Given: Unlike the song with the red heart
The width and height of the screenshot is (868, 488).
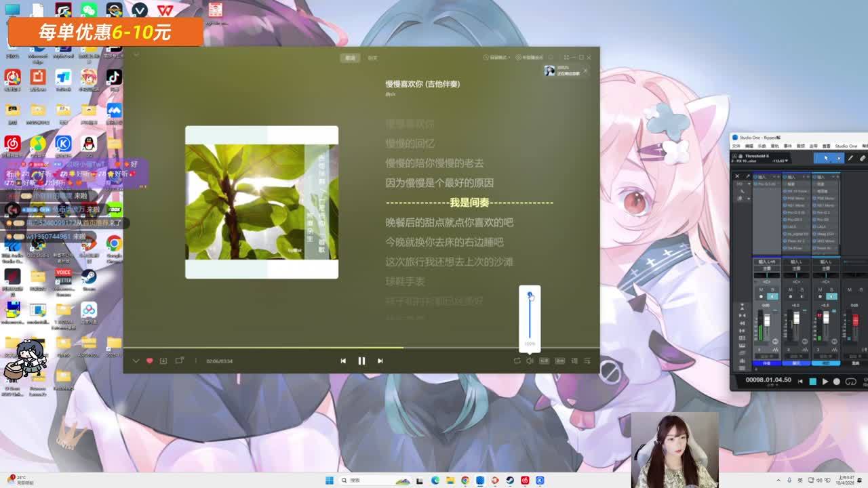Looking at the screenshot, I should [150, 361].
